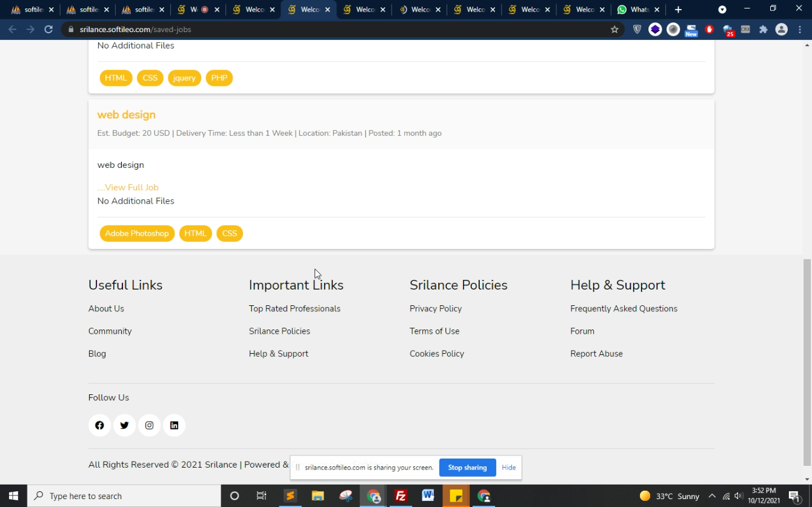The width and height of the screenshot is (812, 507).
Task: Open the Twitter social icon
Action: click(x=124, y=425)
